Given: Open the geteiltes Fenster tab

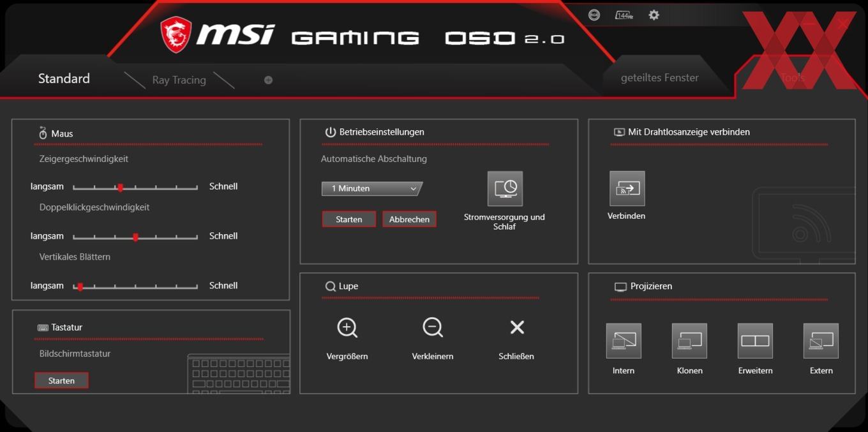Looking at the screenshot, I should tap(659, 78).
